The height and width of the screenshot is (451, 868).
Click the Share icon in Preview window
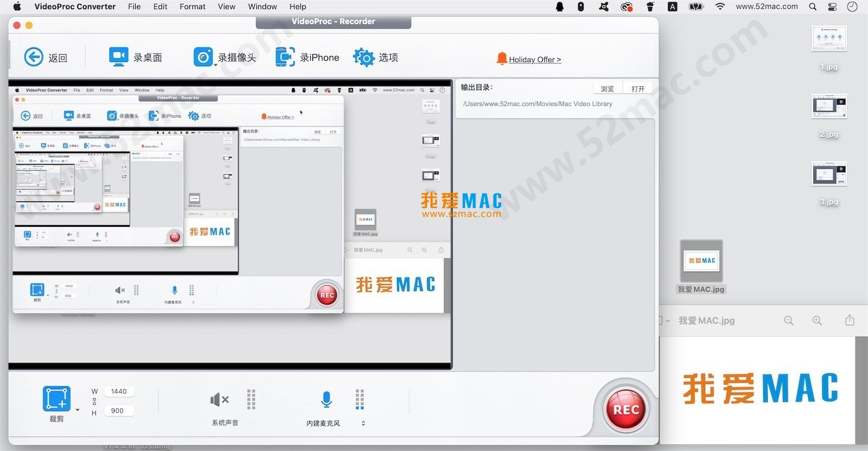(850, 320)
